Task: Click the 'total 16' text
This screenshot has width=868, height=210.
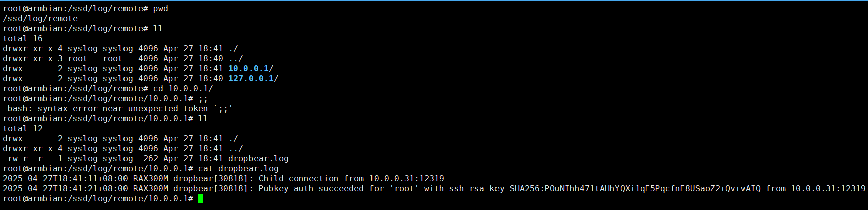Action: click(x=23, y=39)
